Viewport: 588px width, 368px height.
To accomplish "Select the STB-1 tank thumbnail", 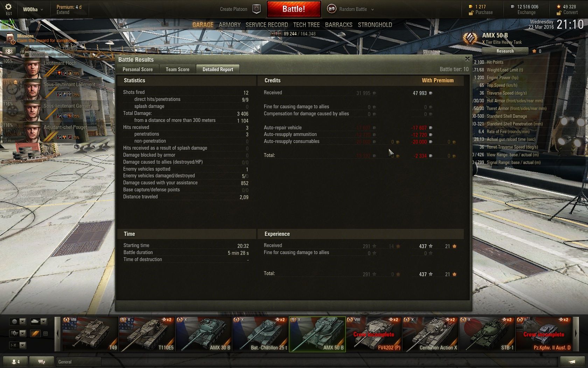I will tap(487, 334).
